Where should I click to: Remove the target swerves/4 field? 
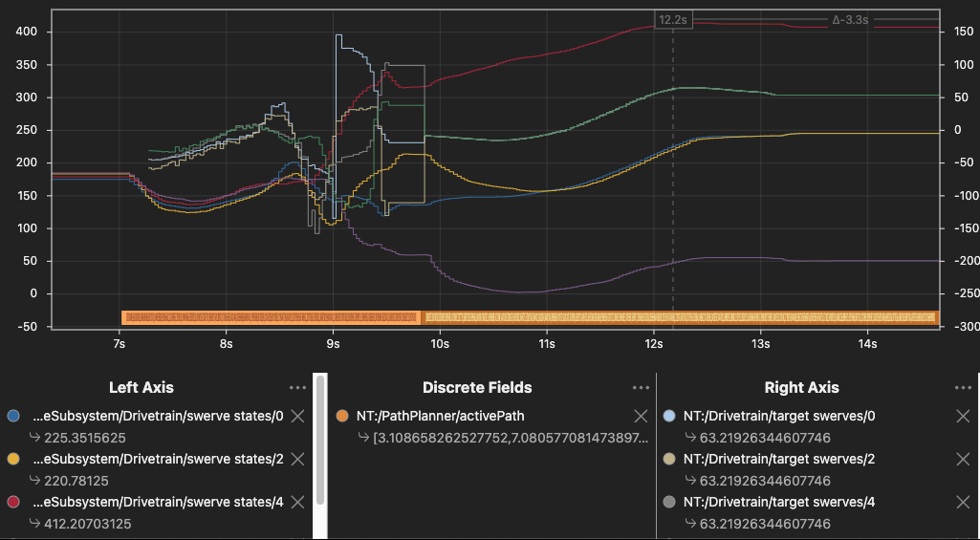(x=963, y=502)
